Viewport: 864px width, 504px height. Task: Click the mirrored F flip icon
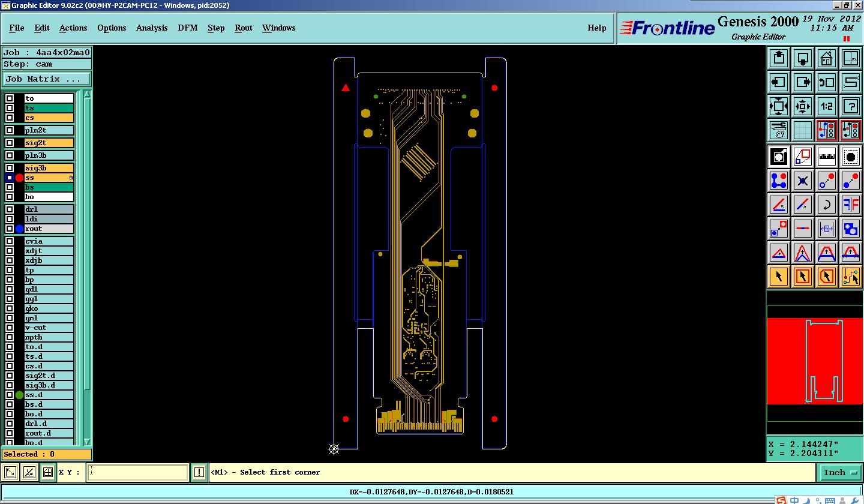851,205
